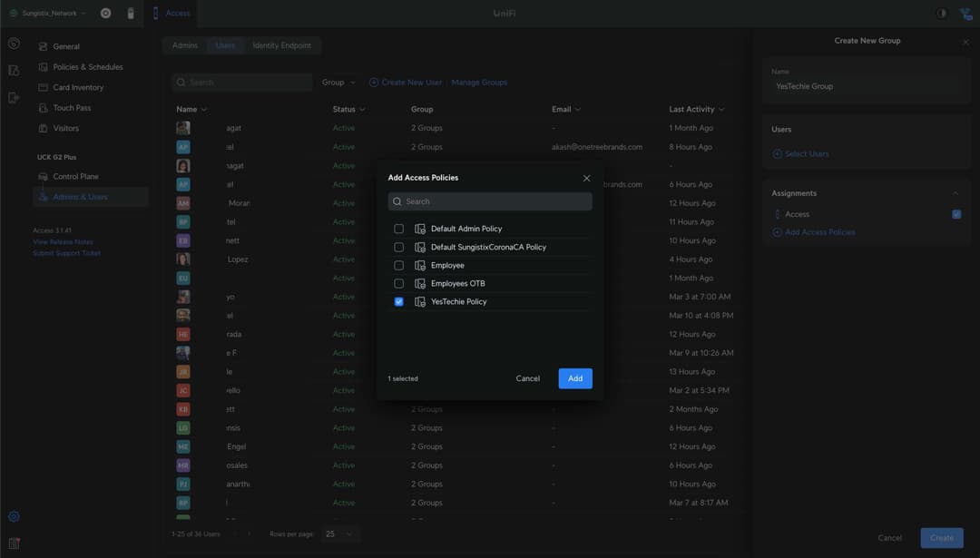The width and height of the screenshot is (980, 558).
Task: Click the magnifier icon in policy search
Action: click(x=397, y=201)
